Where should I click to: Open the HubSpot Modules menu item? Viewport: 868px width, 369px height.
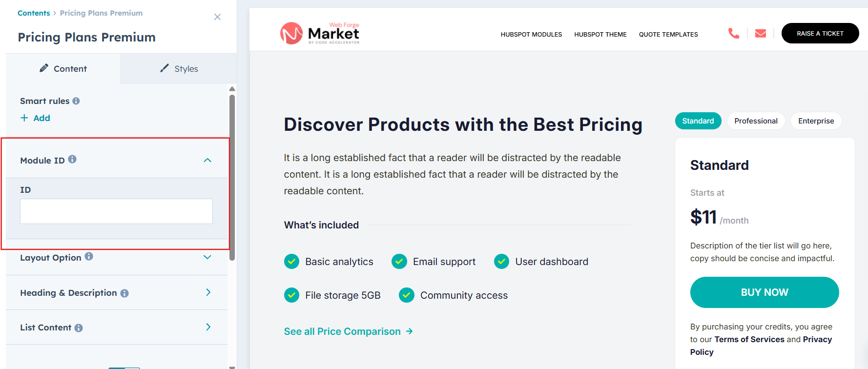pos(531,35)
